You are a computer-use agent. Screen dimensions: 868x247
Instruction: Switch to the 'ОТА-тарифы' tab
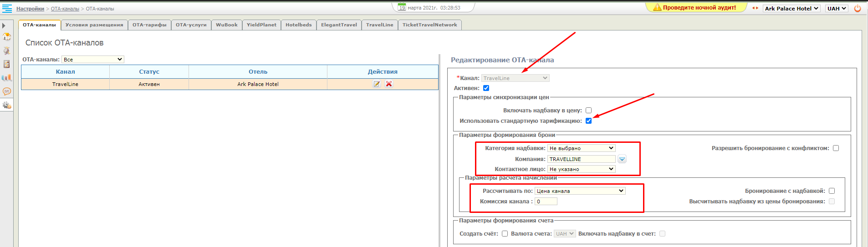(x=149, y=25)
